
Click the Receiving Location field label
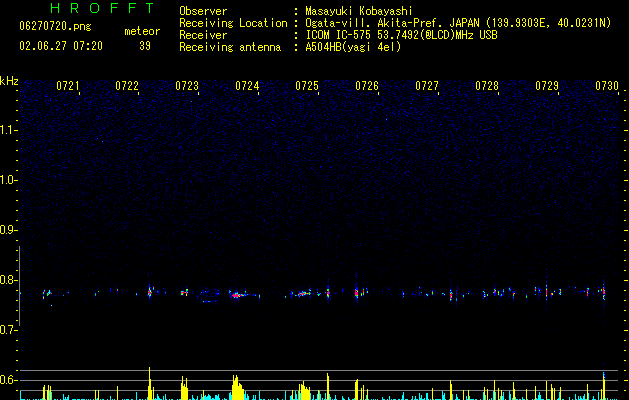tap(233, 23)
